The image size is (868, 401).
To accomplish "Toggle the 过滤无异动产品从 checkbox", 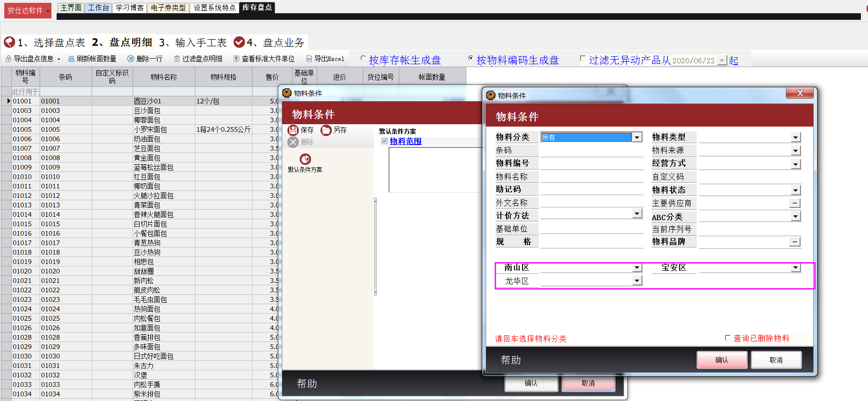I will pos(583,59).
